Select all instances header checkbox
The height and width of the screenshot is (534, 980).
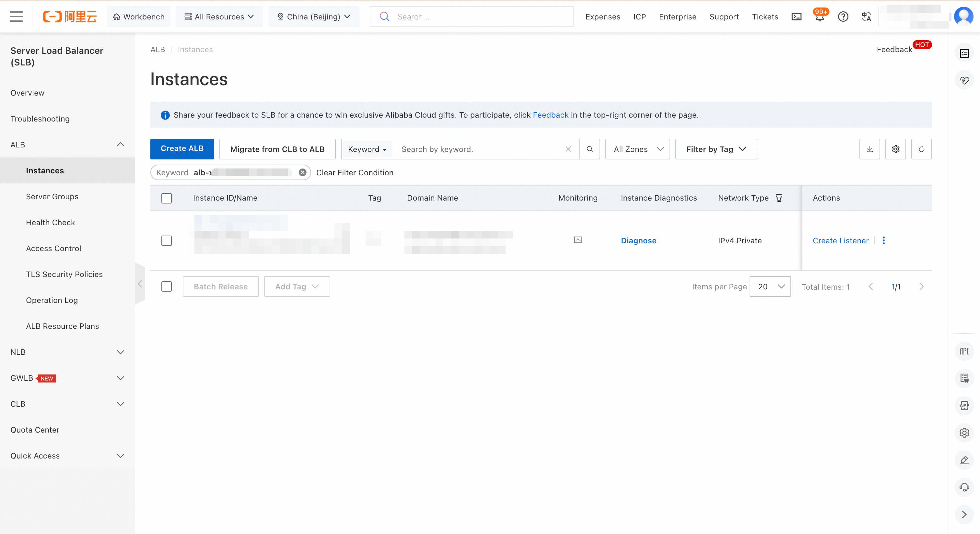click(x=167, y=198)
